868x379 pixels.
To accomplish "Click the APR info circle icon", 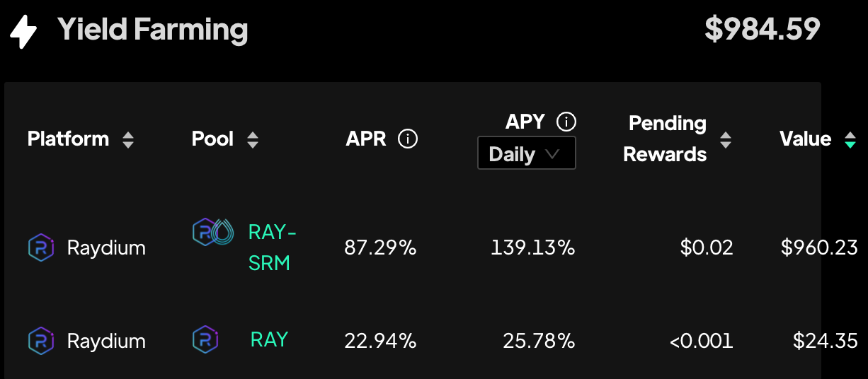I will (408, 139).
